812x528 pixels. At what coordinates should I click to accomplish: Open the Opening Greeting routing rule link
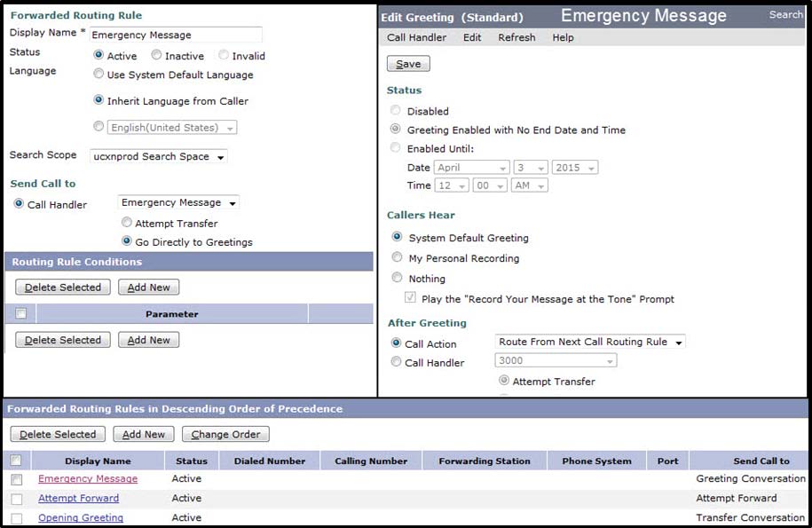point(81,517)
